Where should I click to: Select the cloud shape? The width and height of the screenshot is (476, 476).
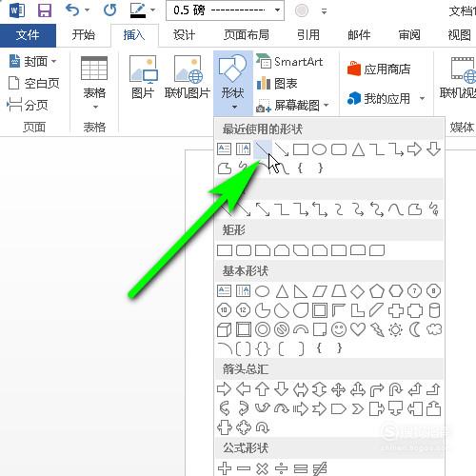[x=434, y=329]
